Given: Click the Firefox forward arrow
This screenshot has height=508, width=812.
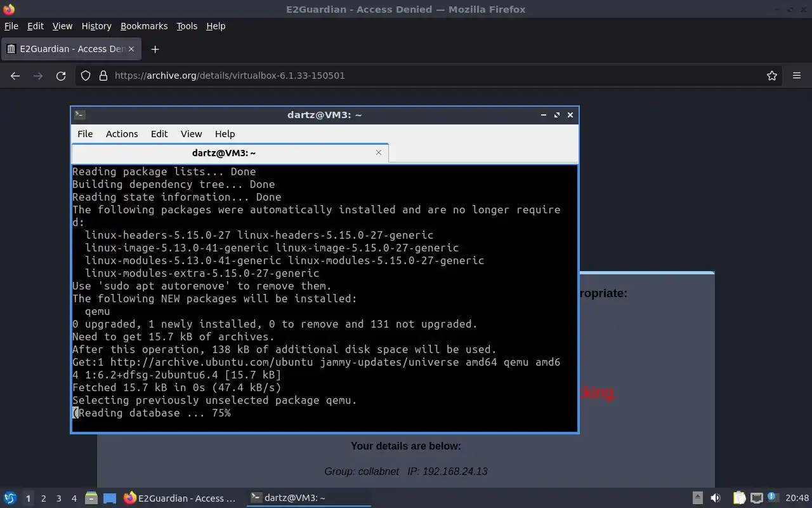Looking at the screenshot, I should point(38,76).
